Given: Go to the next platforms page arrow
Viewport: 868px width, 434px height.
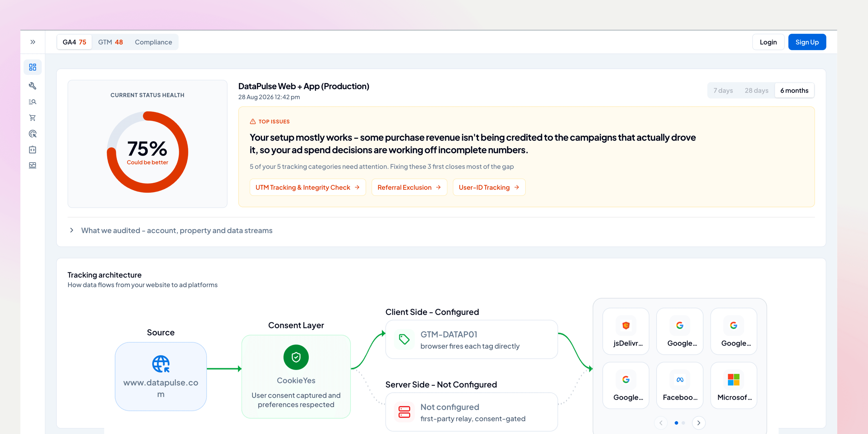Looking at the screenshot, I should pos(698,423).
